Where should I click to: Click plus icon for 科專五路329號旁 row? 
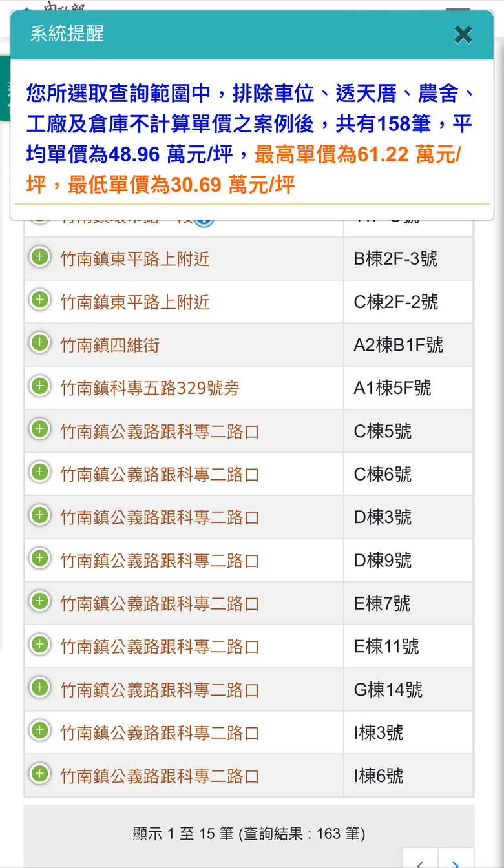click(x=40, y=386)
